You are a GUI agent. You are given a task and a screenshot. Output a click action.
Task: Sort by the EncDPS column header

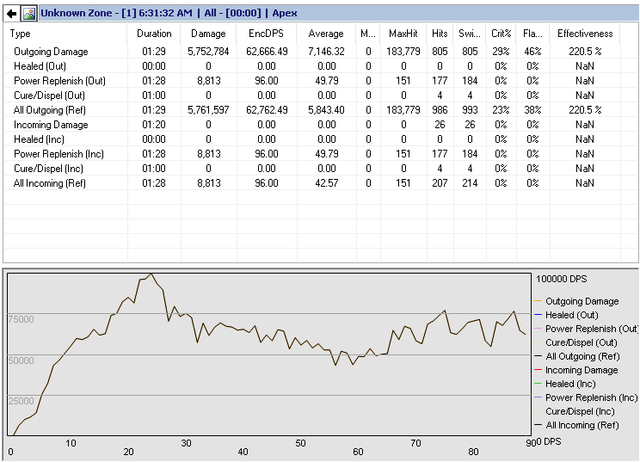[267, 33]
